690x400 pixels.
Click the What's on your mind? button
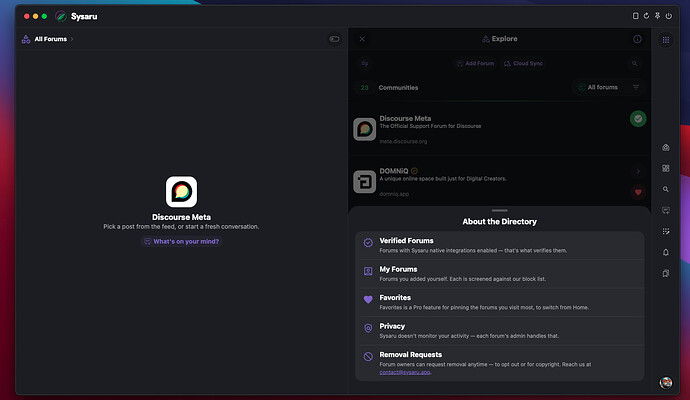181,241
